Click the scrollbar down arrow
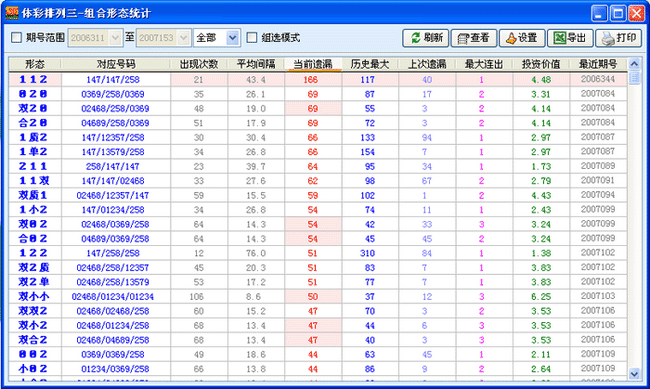The width and height of the screenshot is (650, 389). [x=634, y=374]
